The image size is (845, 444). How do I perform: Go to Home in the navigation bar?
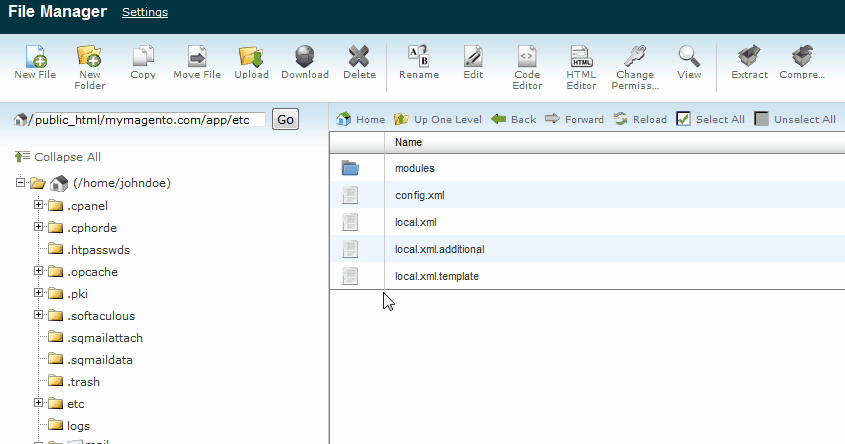(361, 119)
